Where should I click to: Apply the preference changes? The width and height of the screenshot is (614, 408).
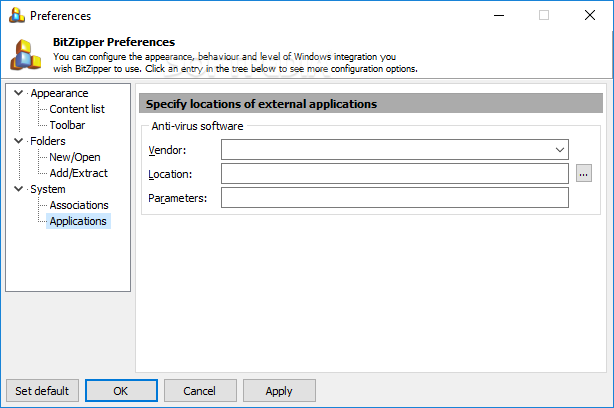tap(279, 391)
